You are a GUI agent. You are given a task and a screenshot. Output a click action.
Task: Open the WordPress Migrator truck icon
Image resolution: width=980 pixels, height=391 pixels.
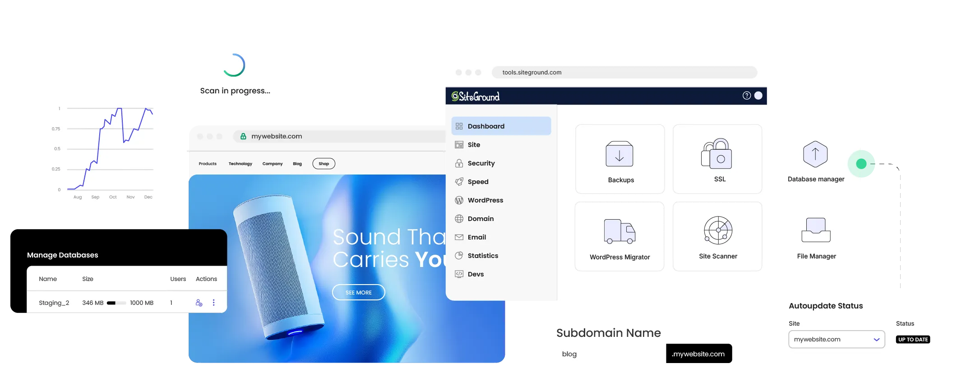[619, 231]
